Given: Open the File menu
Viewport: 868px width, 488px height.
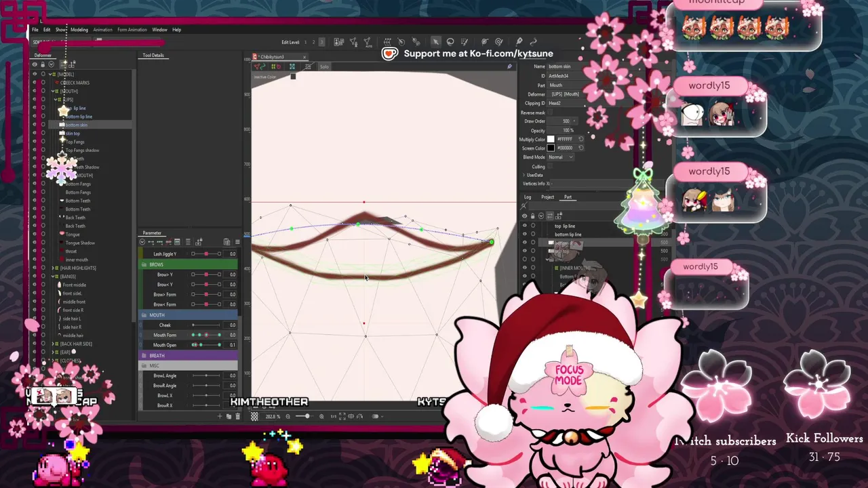Looking at the screenshot, I should 35,30.
